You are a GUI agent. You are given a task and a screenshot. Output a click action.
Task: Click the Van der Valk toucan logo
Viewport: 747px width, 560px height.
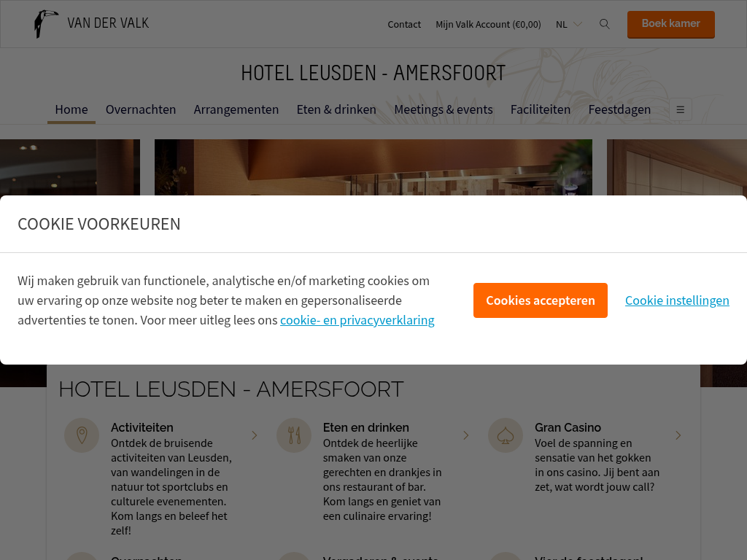point(46,24)
